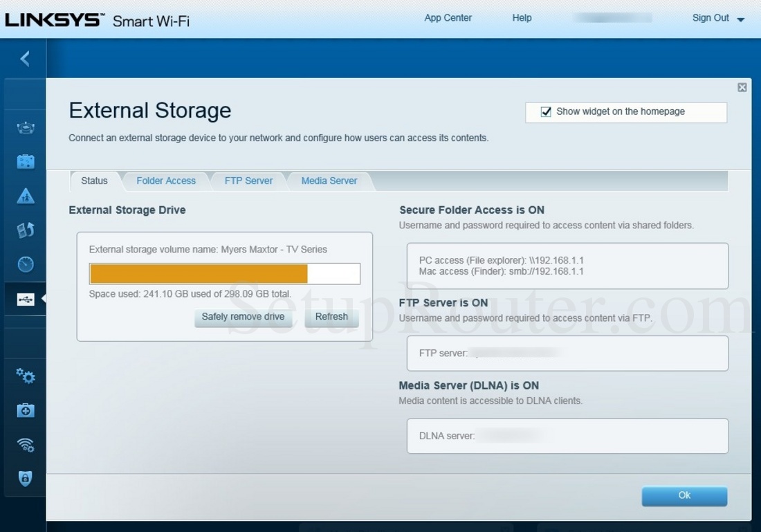
Task: Switch to the FTP Server tab
Action: click(x=248, y=181)
